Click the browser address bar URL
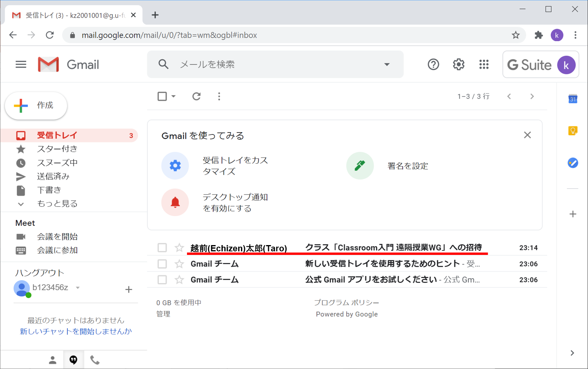 pyautogui.click(x=169, y=35)
